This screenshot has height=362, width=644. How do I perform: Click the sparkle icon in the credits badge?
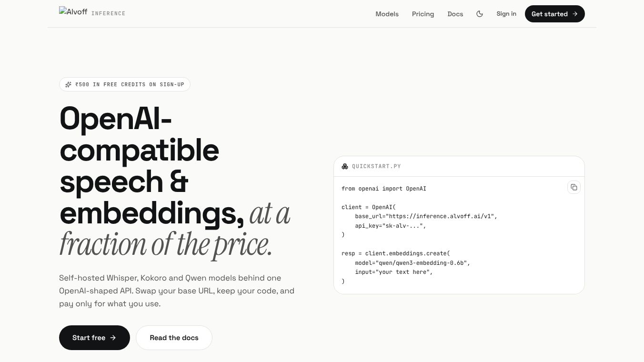(x=69, y=84)
